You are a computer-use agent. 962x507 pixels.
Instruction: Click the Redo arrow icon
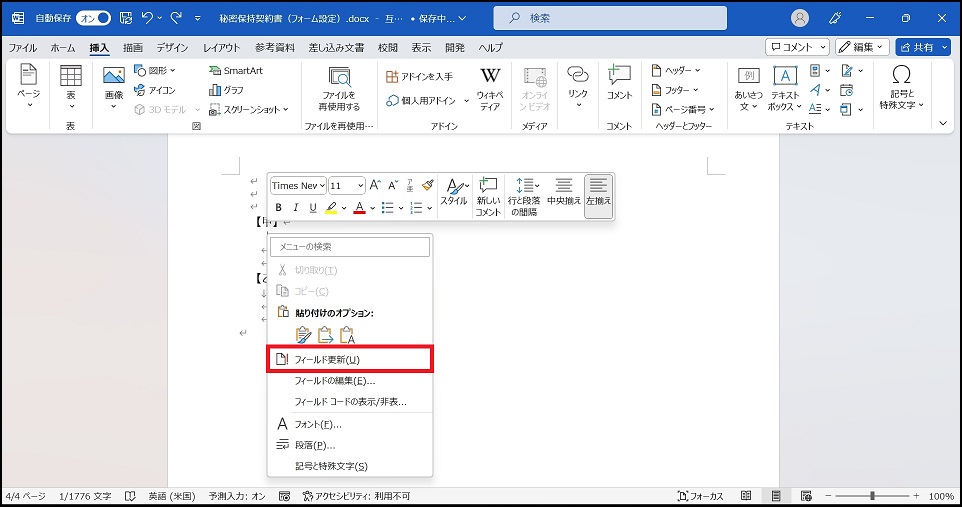[176, 18]
